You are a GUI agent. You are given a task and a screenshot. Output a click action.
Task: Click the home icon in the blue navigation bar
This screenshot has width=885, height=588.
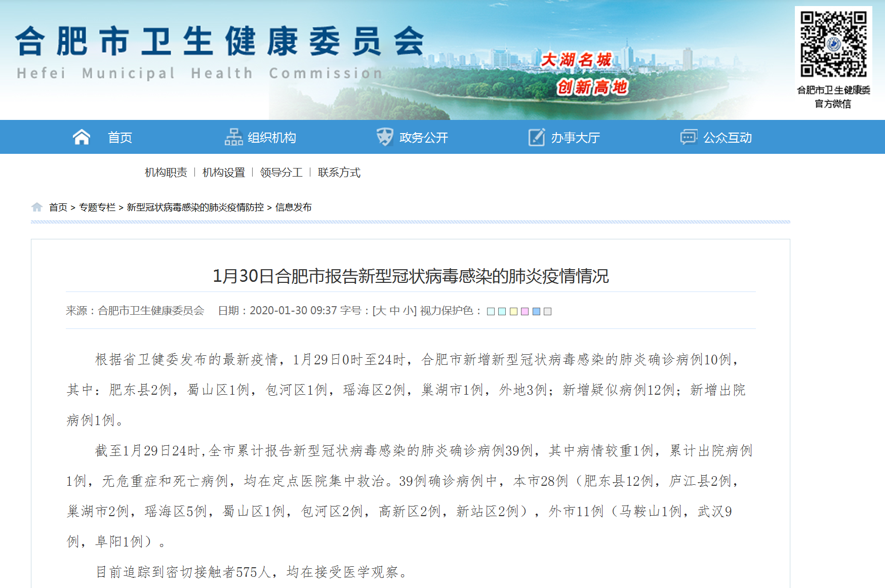82,137
